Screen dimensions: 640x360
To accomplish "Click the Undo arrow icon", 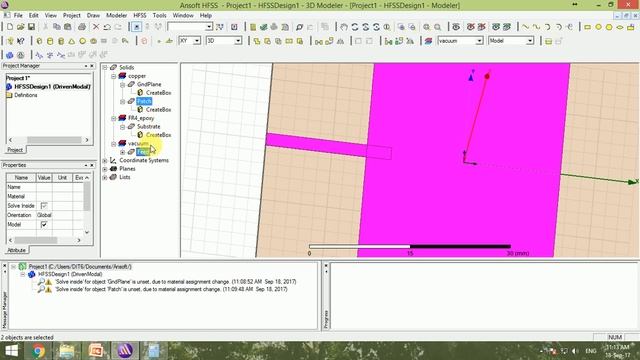I will 107,27.
